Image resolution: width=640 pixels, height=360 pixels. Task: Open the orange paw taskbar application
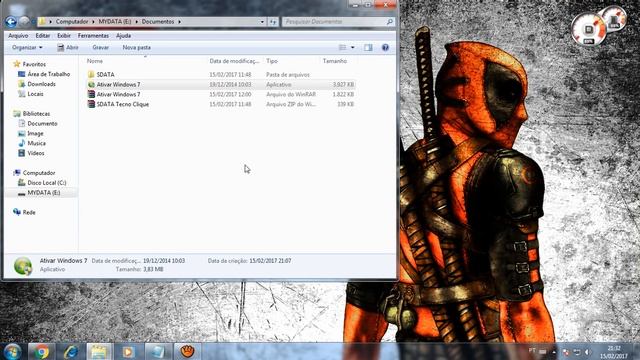187,351
